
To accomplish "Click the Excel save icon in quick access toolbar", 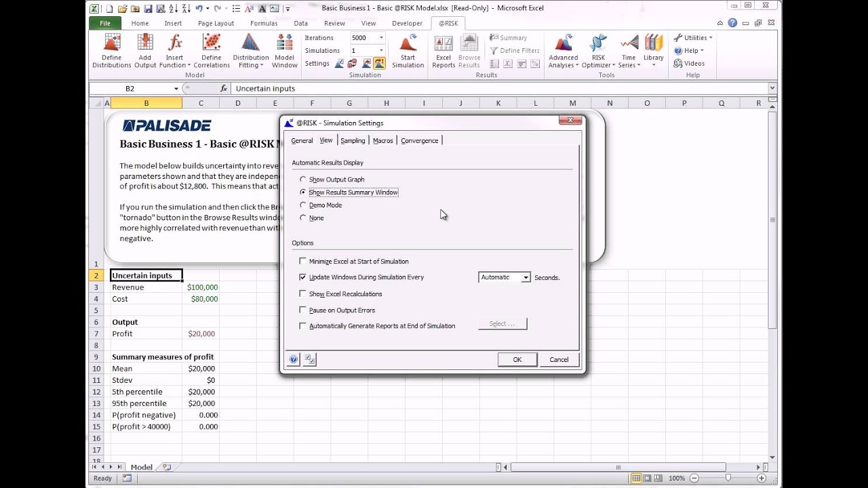I will 149,9.
